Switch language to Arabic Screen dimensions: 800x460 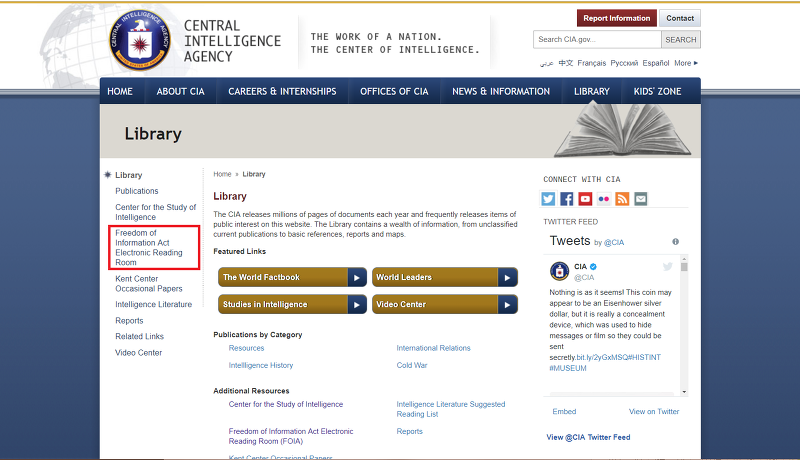coord(546,63)
